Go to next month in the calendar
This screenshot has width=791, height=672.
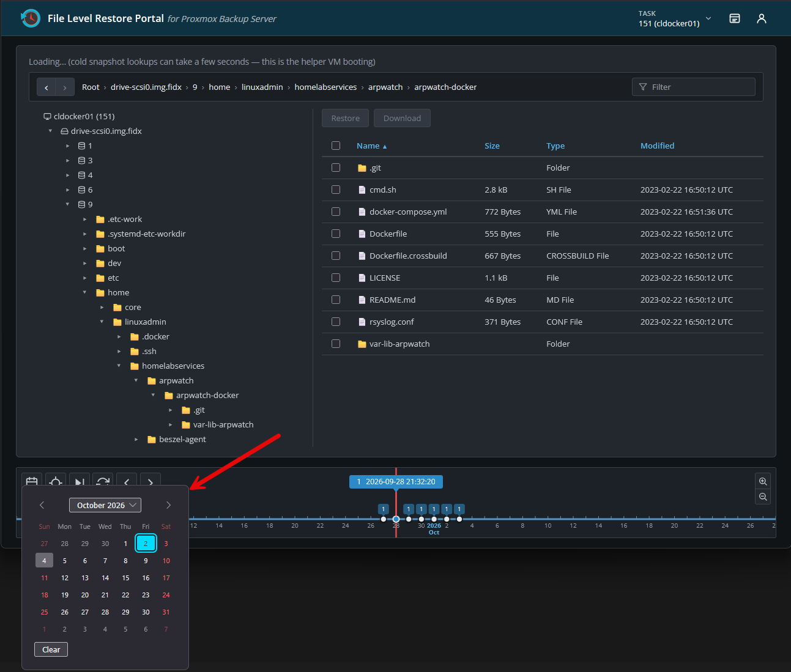(x=169, y=505)
